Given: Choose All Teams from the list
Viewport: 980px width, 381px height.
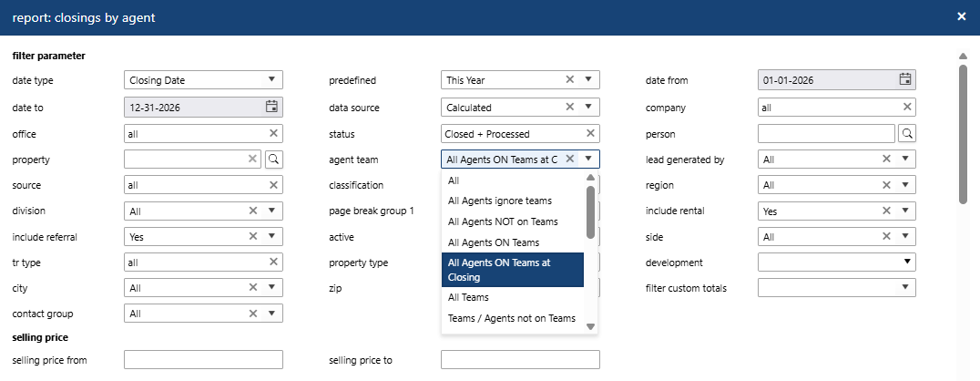Looking at the screenshot, I should [x=468, y=297].
